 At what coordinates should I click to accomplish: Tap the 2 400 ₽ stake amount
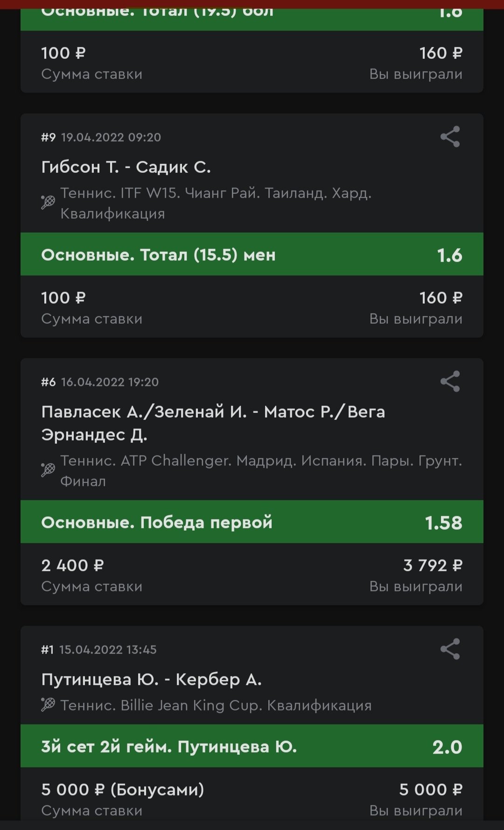pos(72,566)
